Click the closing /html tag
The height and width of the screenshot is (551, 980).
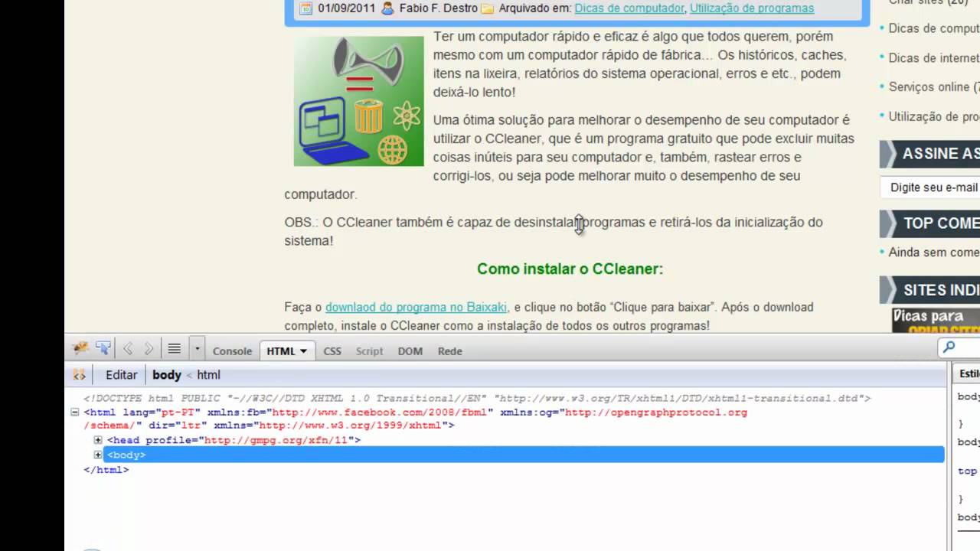[x=106, y=470]
